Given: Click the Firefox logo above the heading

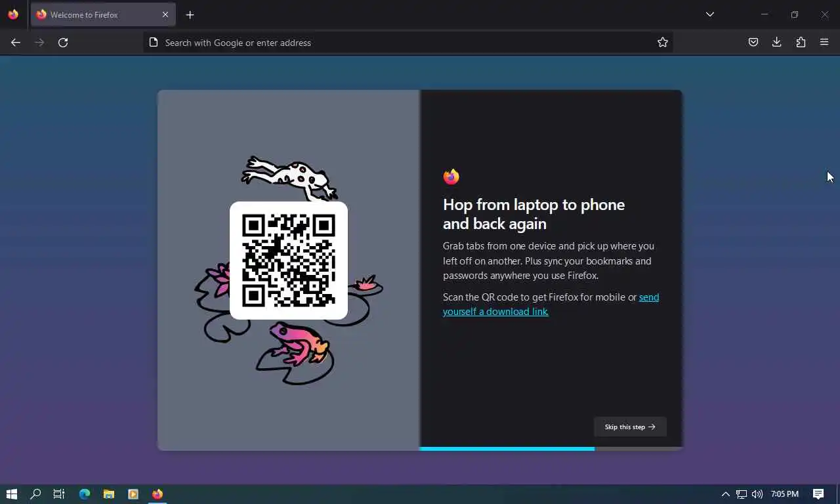Looking at the screenshot, I should tap(451, 177).
